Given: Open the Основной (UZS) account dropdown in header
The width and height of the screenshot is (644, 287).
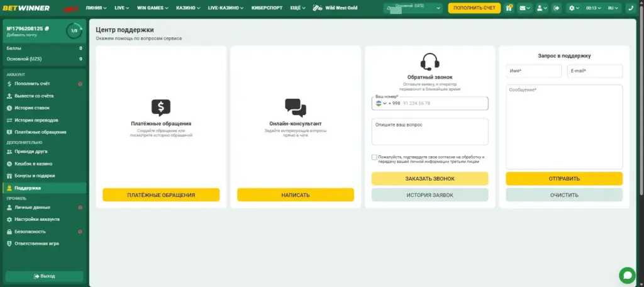Looking at the screenshot, I should tap(413, 8).
